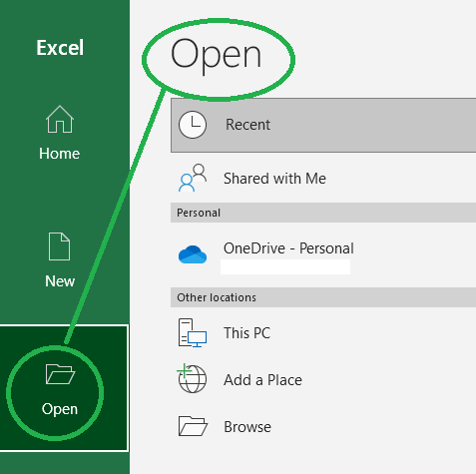This screenshot has width=476, height=474.
Task: Select the Home label in left sidebar
Action: [x=60, y=154]
